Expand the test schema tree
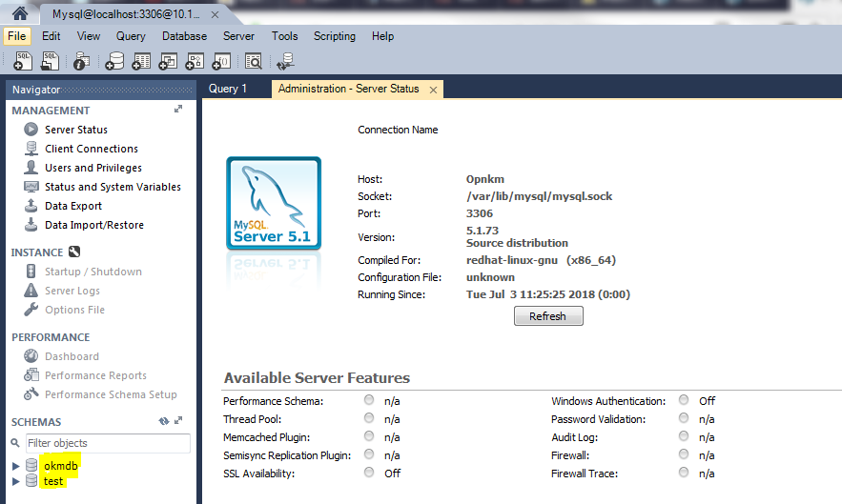Image resolution: width=842 pixels, height=504 pixels. 15,481
